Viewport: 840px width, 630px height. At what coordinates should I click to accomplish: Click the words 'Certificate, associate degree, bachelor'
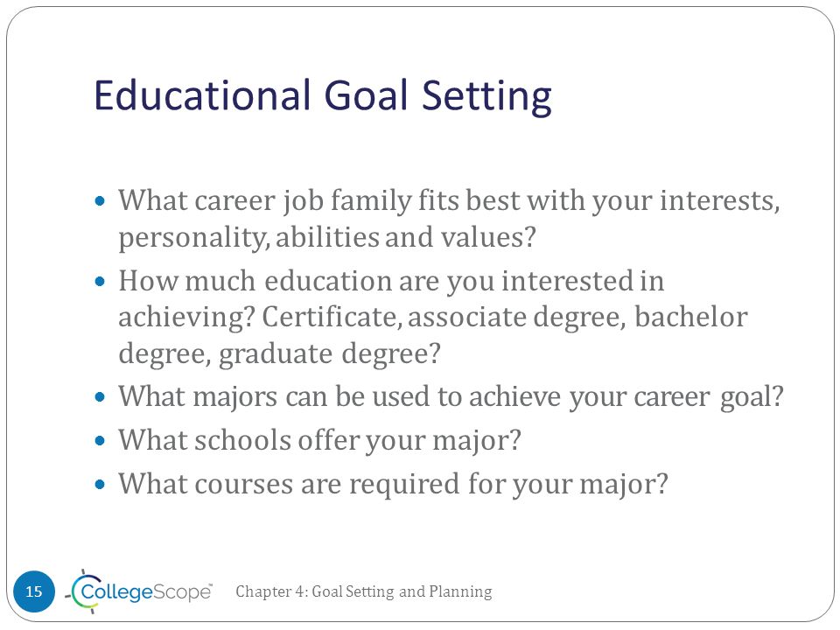click(x=505, y=318)
